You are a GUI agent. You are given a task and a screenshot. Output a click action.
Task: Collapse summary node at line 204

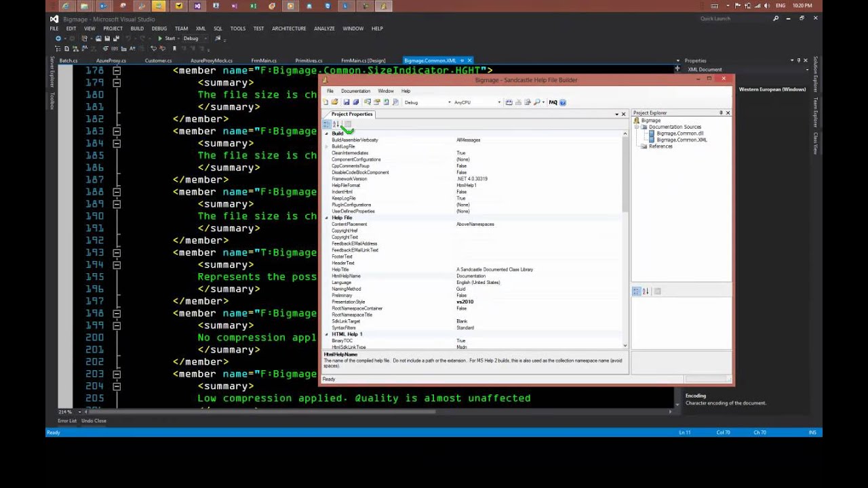click(x=117, y=386)
